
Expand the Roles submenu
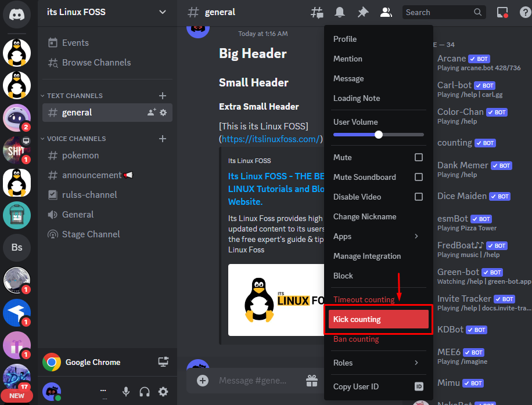click(378, 363)
